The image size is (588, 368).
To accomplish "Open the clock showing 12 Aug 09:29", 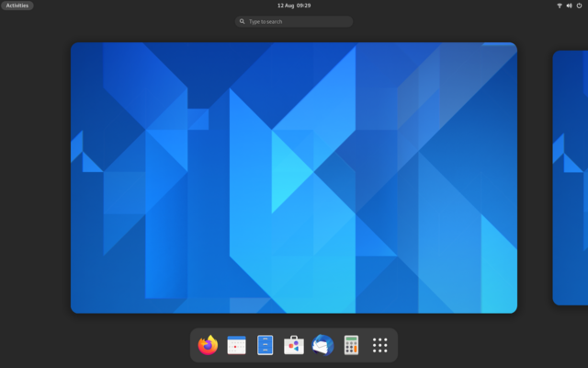I will tap(294, 6).
